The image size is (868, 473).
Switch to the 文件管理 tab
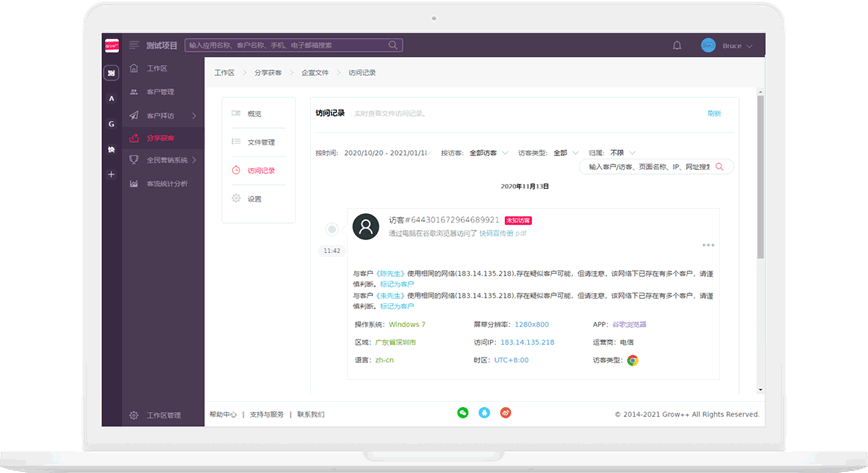click(x=260, y=142)
